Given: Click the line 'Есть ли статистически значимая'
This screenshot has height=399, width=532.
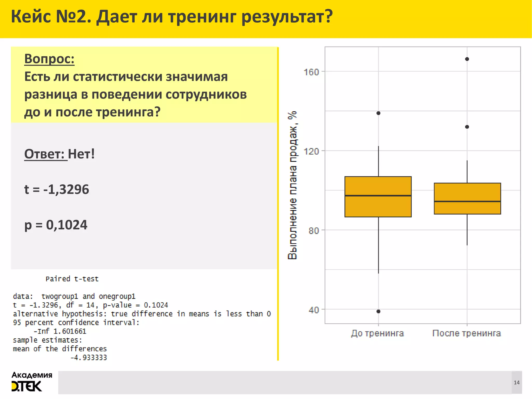Looking at the screenshot, I should click(126, 77).
